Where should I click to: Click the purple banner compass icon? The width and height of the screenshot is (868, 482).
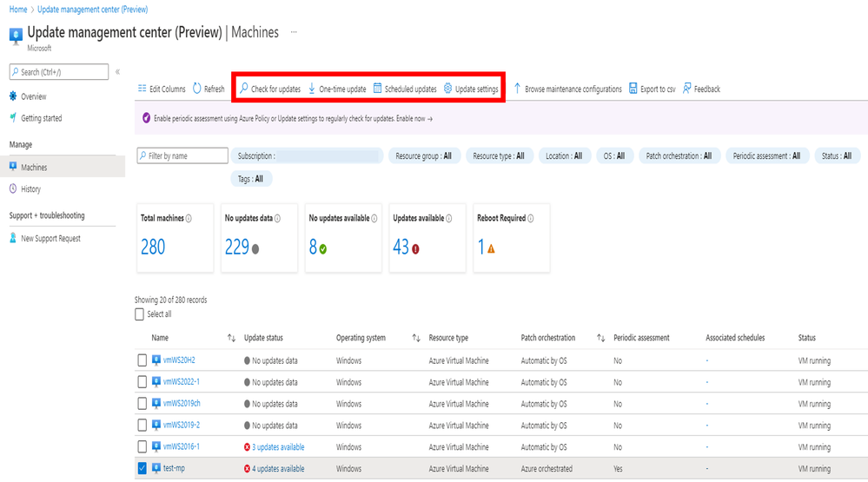click(146, 118)
